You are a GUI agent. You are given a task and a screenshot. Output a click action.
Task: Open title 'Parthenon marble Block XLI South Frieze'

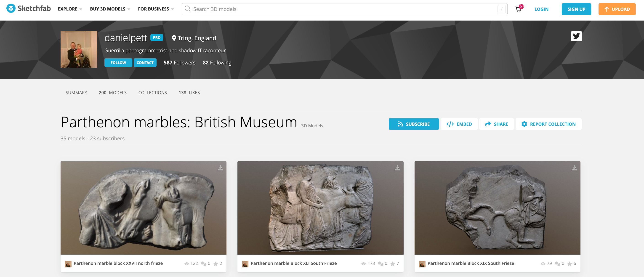(x=293, y=263)
